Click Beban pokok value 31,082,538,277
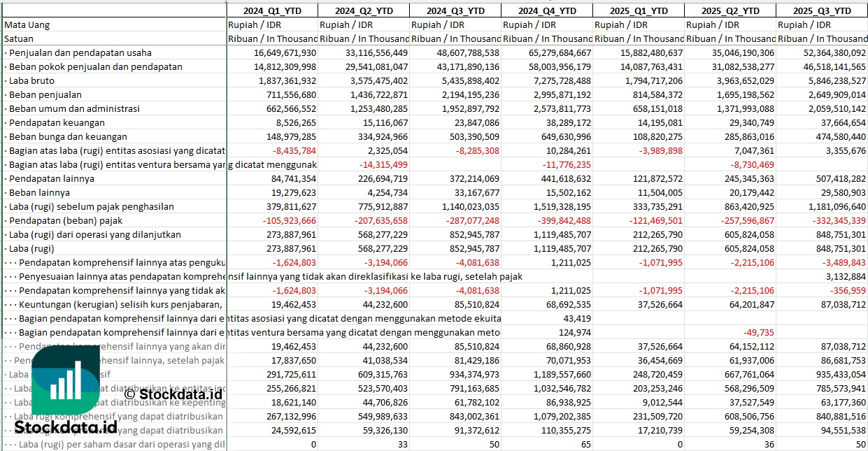The height and width of the screenshot is (451, 868). pyautogui.click(x=743, y=66)
